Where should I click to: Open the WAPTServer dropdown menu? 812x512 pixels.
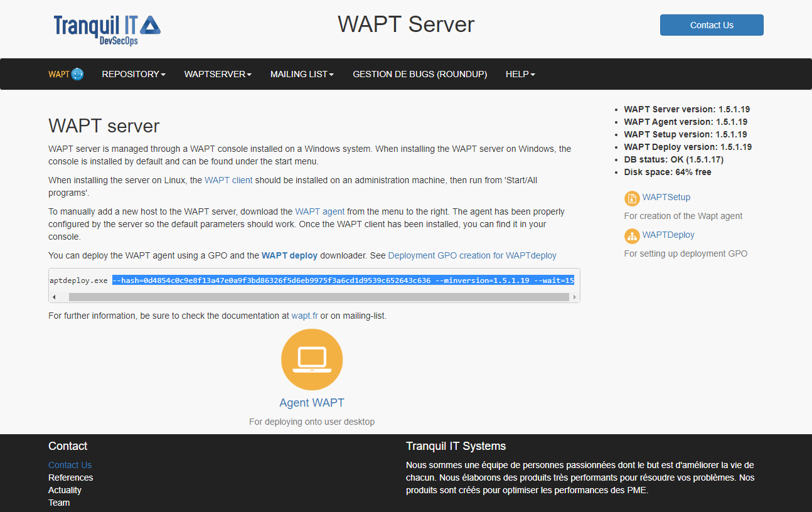pyautogui.click(x=218, y=74)
